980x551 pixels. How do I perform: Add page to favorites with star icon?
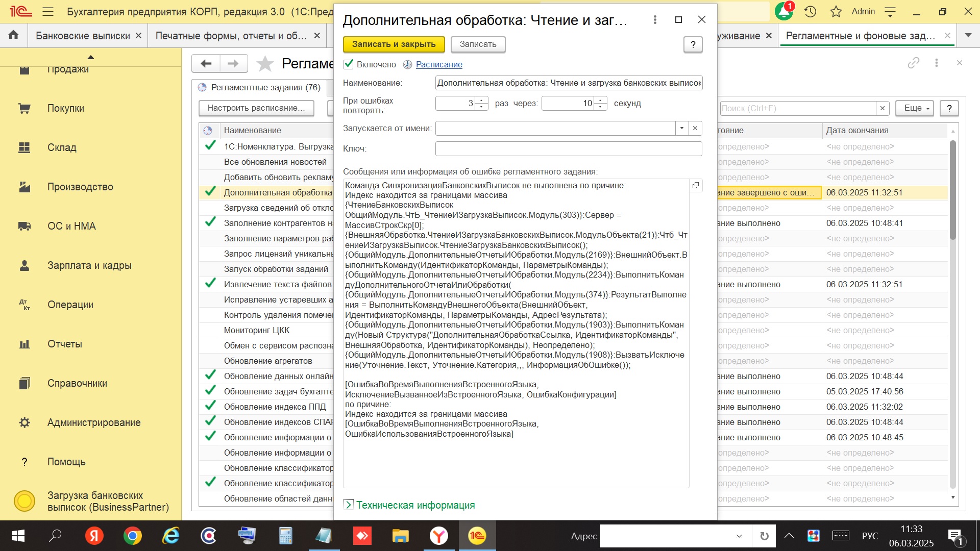[264, 64]
